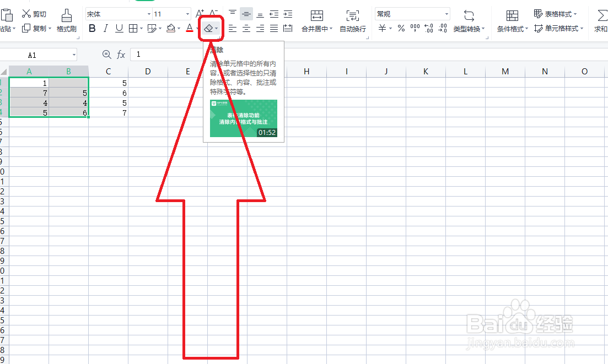Open the borders dropdown arrow

point(141,29)
